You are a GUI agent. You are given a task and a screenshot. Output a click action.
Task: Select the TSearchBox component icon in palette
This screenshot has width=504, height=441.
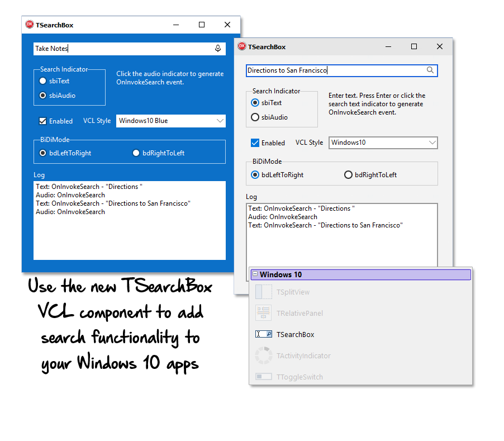click(264, 334)
